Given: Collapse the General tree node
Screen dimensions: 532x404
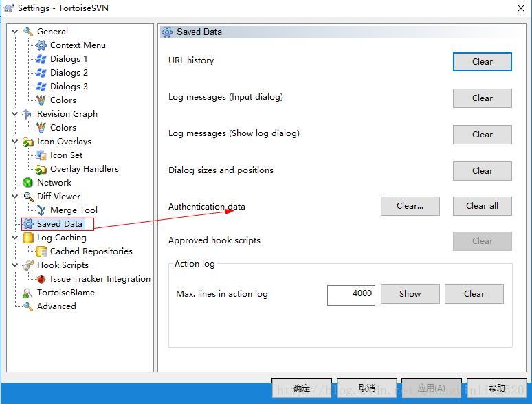Looking at the screenshot, I should point(14,32).
